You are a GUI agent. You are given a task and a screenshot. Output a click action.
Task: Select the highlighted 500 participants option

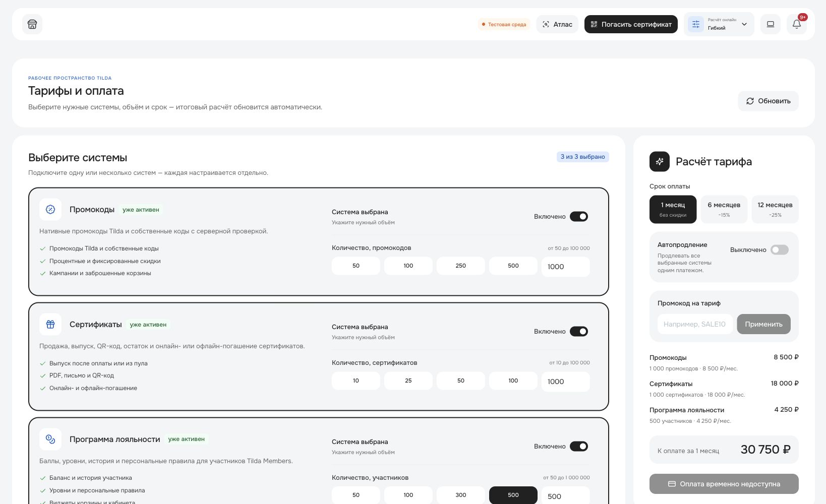513,495
